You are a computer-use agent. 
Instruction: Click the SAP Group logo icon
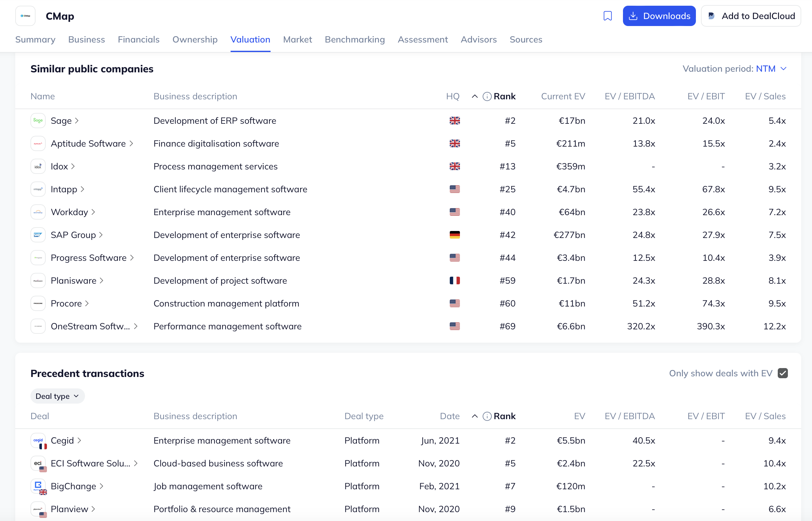click(38, 235)
